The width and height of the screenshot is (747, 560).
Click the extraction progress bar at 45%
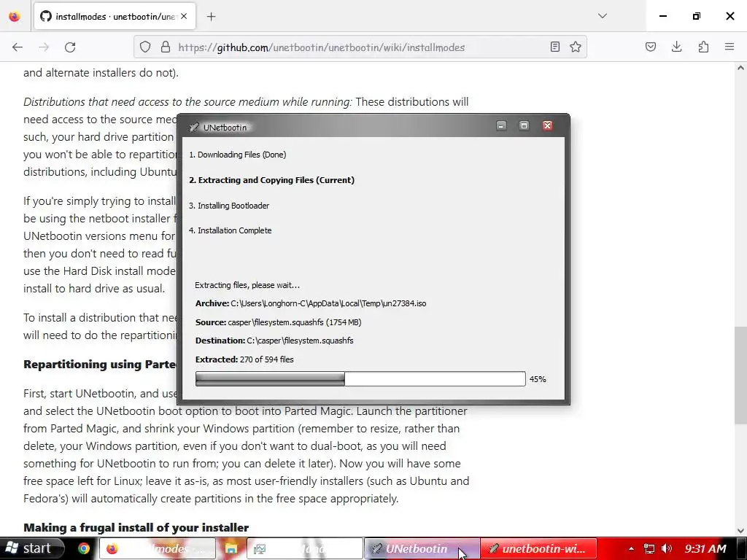click(360, 379)
